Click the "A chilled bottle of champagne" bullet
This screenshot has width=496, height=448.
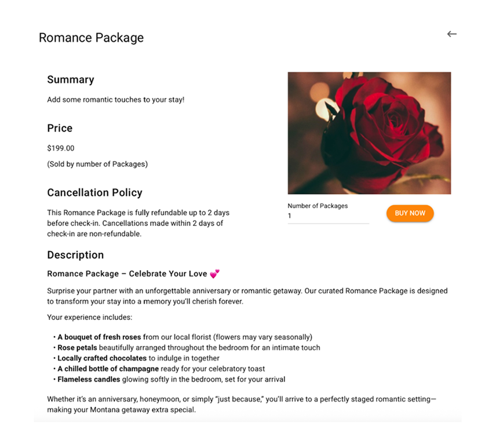pos(161,369)
